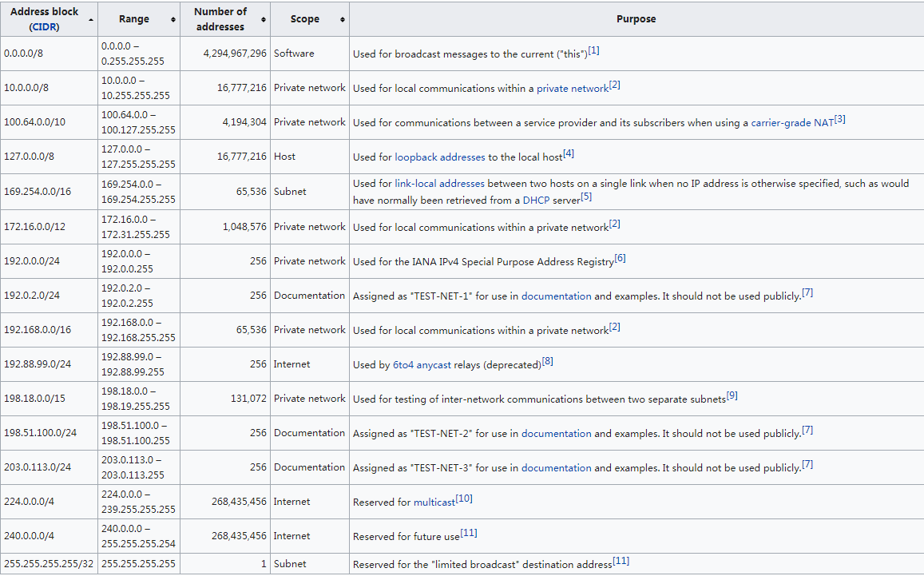Image resolution: width=924 pixels, height=576 pixels.
Task: Open documentation link in TEST-NET-3 row
Action: [557, 467]
